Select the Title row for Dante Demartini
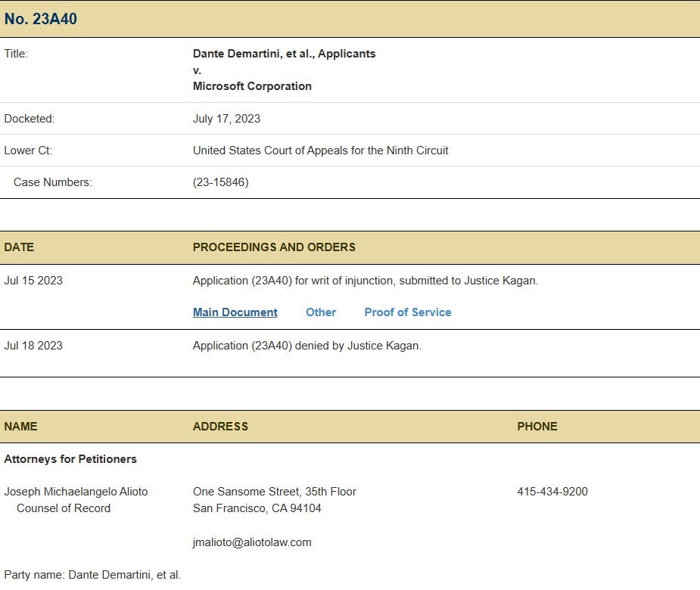 tap(285, 54)
